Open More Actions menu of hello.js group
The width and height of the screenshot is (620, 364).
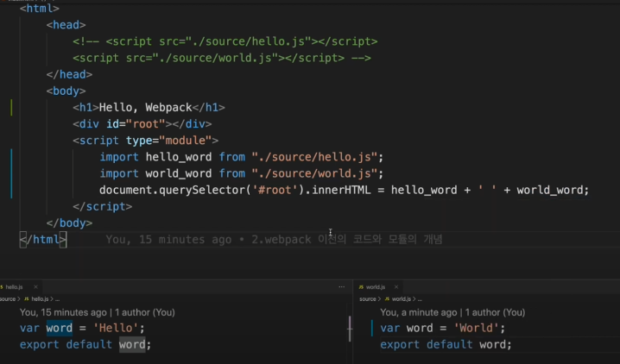pos(342,287)
